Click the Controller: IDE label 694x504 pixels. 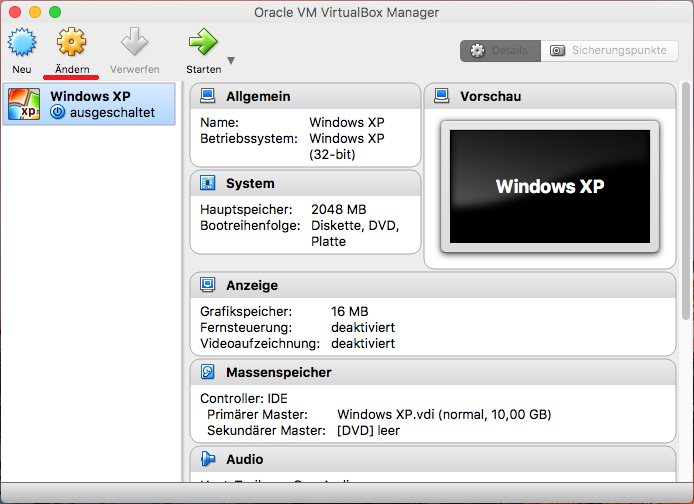244,399
